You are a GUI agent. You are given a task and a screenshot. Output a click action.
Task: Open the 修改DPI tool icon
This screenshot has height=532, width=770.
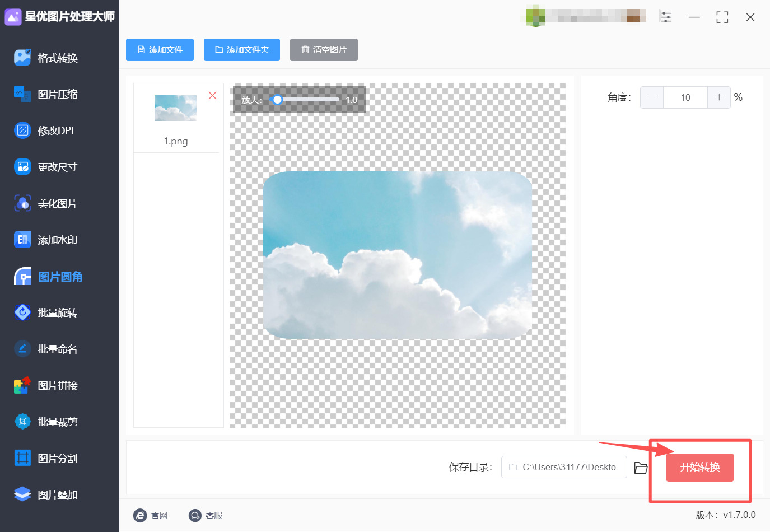click(x=22, y=130)
